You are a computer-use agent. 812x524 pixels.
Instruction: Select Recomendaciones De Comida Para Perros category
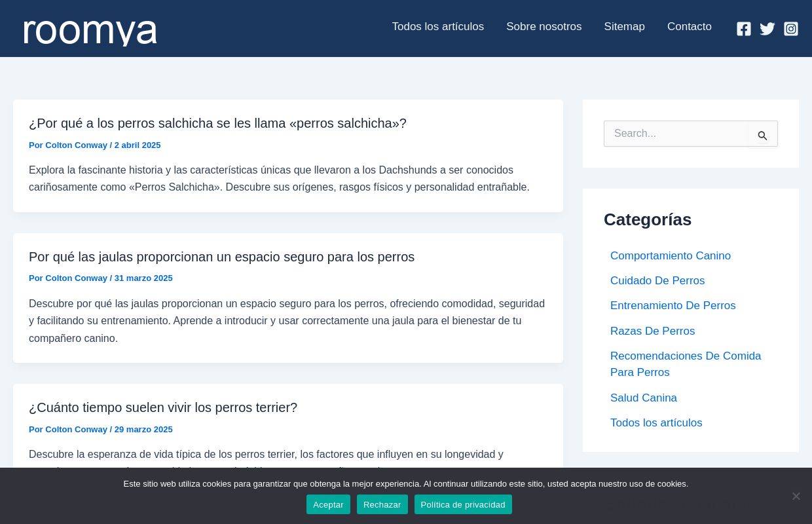[686, 364]
